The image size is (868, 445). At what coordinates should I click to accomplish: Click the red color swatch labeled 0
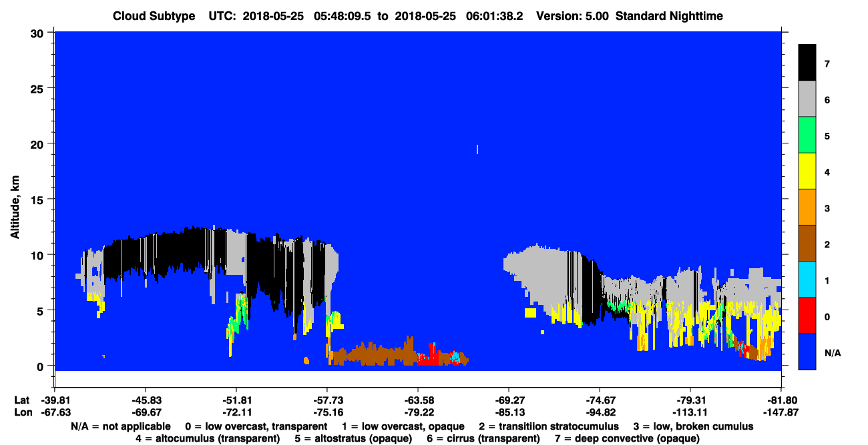(x=807, y=315)
